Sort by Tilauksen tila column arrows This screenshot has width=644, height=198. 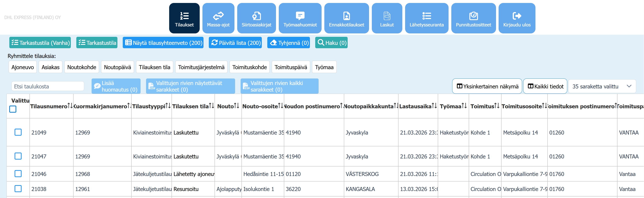pos(212,106)
